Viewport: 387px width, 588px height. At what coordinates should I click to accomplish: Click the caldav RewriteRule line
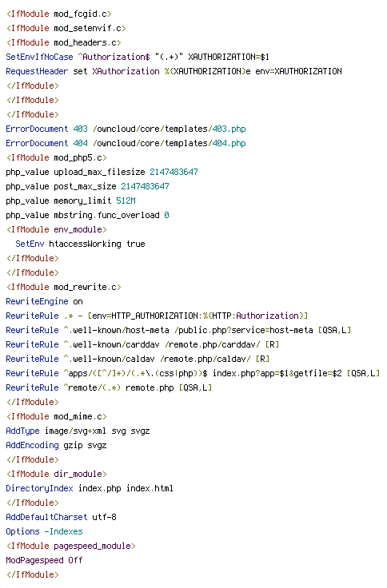(x=138, y=359)
